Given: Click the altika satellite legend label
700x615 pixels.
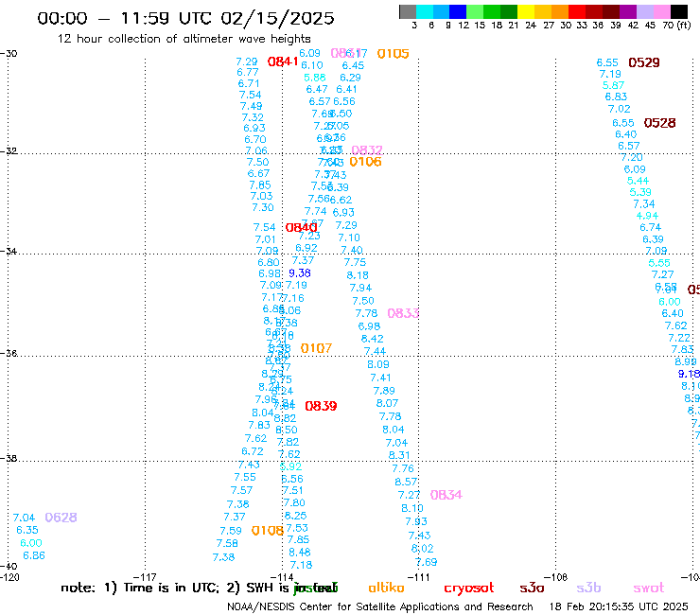Looking at the screenshot, I should point(386,588).
